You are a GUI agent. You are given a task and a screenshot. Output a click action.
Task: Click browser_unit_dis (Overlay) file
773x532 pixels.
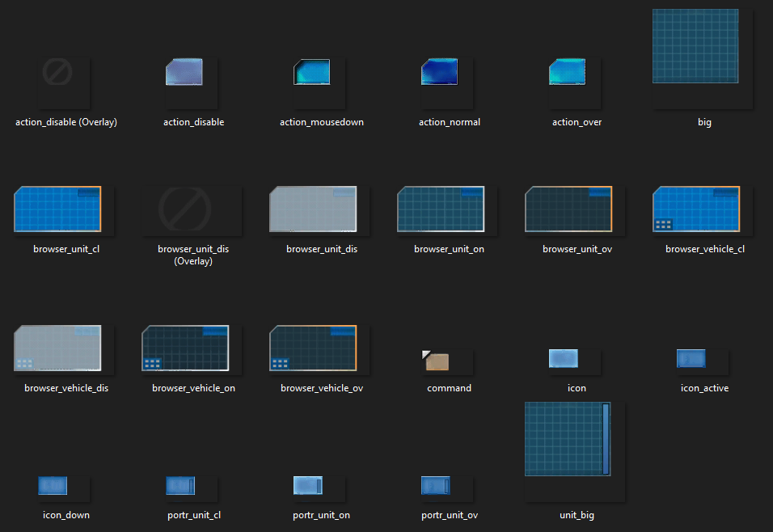(185, 209)
